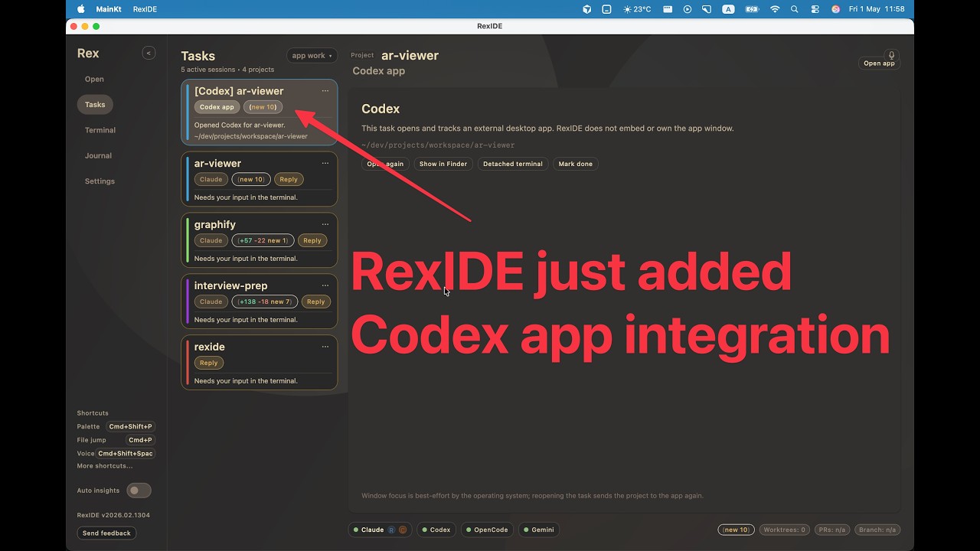Click the Siri icon in the menu bar
The image size is (980, 551).
click(835, 9)
